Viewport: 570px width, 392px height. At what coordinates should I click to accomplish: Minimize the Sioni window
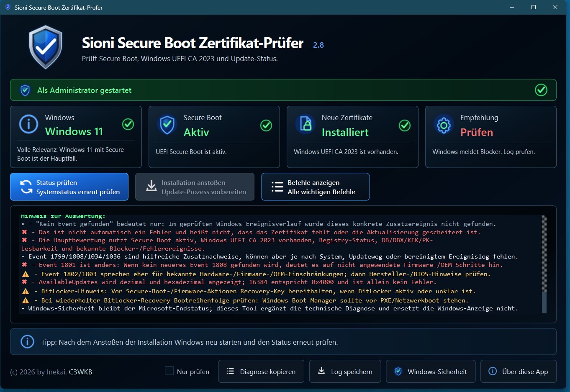tap(513, 7)
